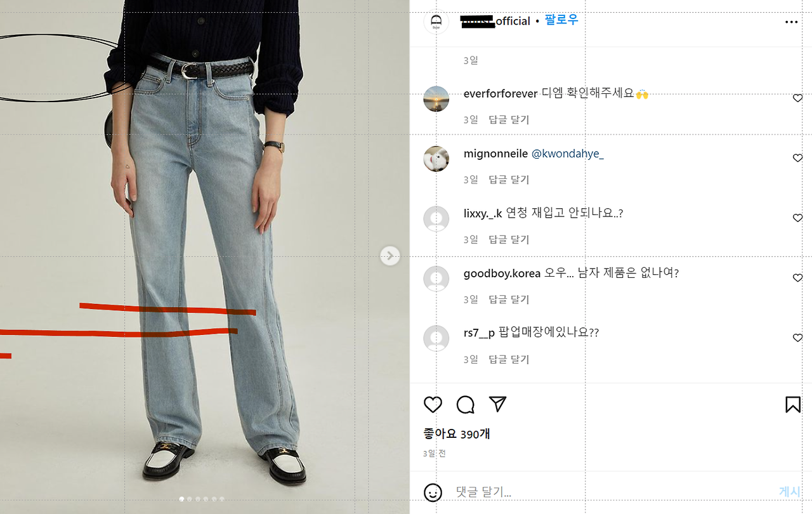
Task: Open the official account profile picture
Action: (x=436, y=22)
